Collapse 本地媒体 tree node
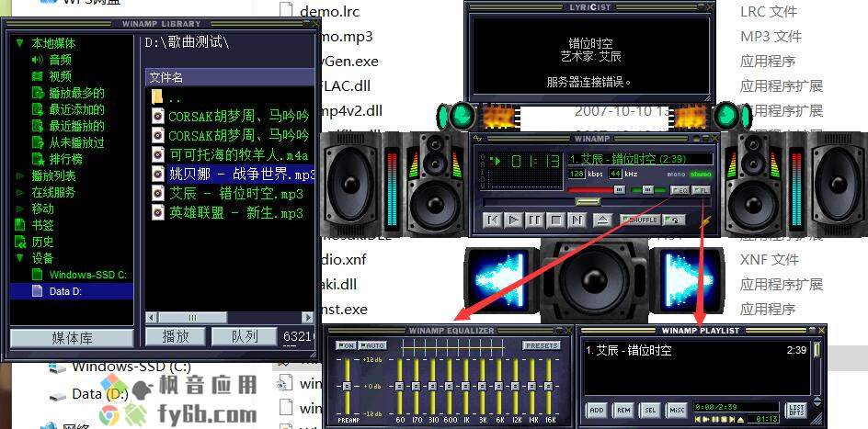 pyautogui.click(x=20, y=43)
